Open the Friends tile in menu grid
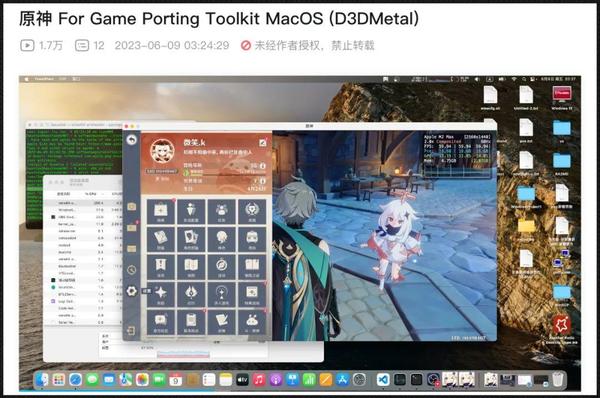 [222, 212]
